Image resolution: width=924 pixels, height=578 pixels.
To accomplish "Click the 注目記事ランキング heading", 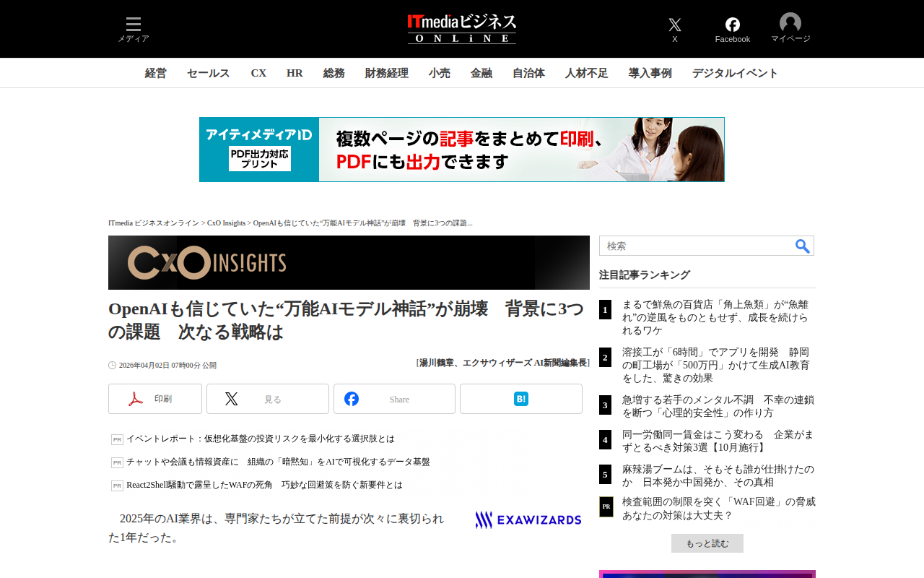I will (x=645, y=275).
